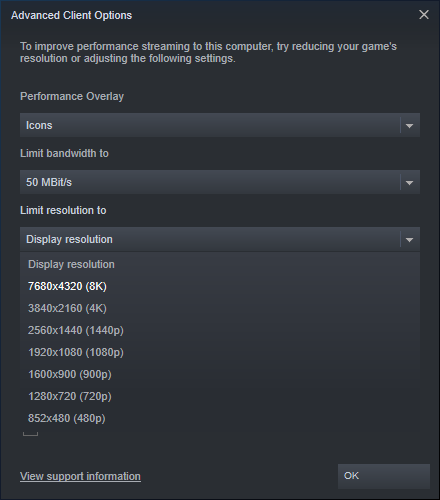Select the 1920x1080 (1080p) option

tap(220, 352)
